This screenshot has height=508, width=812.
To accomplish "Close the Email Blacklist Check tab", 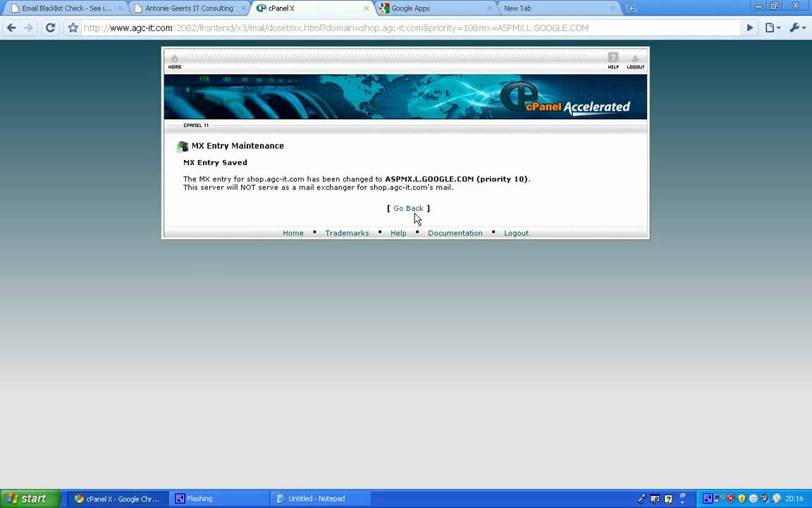I will pyautogui.click(x=120, y=8).
